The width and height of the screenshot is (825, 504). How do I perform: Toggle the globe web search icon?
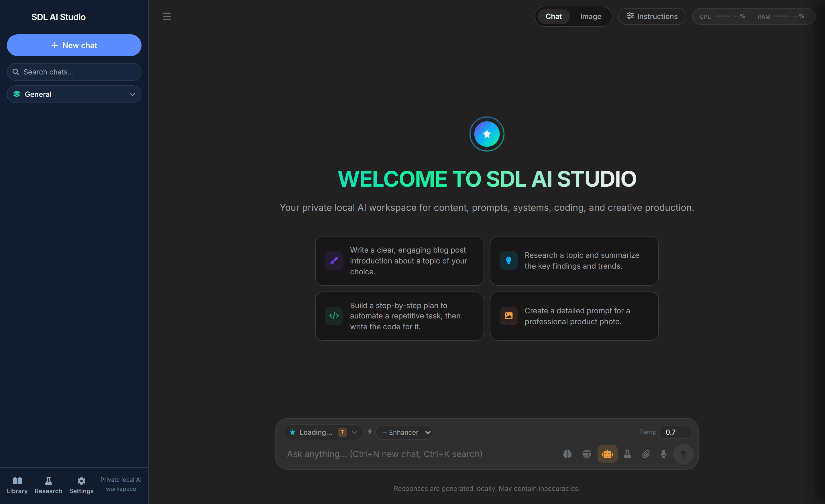click(x=587, y=454)
